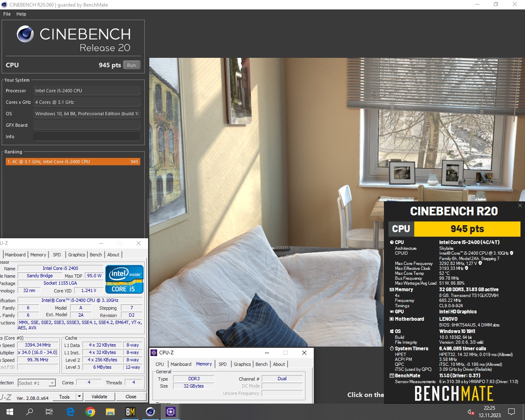Expand the Tools dropdown arrow

80,397
